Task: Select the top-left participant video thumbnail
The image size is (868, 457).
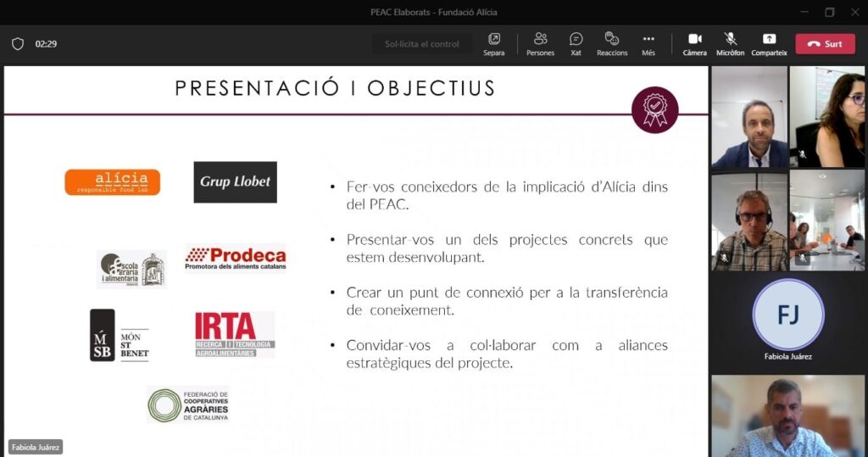Action: coord(749,118)
